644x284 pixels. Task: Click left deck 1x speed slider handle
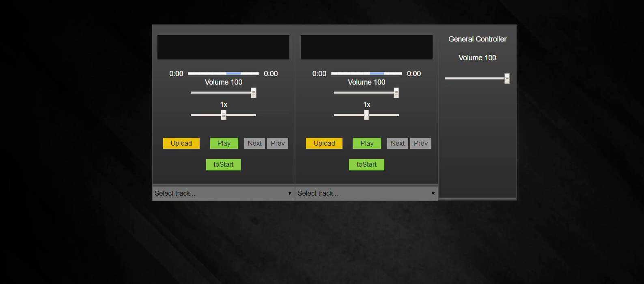point(224,115)
